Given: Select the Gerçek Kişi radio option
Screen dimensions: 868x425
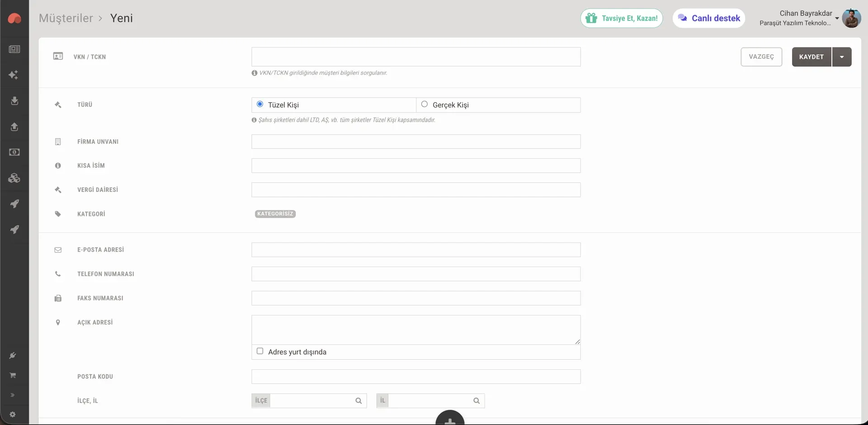Looking at the screenshot, I should (425, 104).
